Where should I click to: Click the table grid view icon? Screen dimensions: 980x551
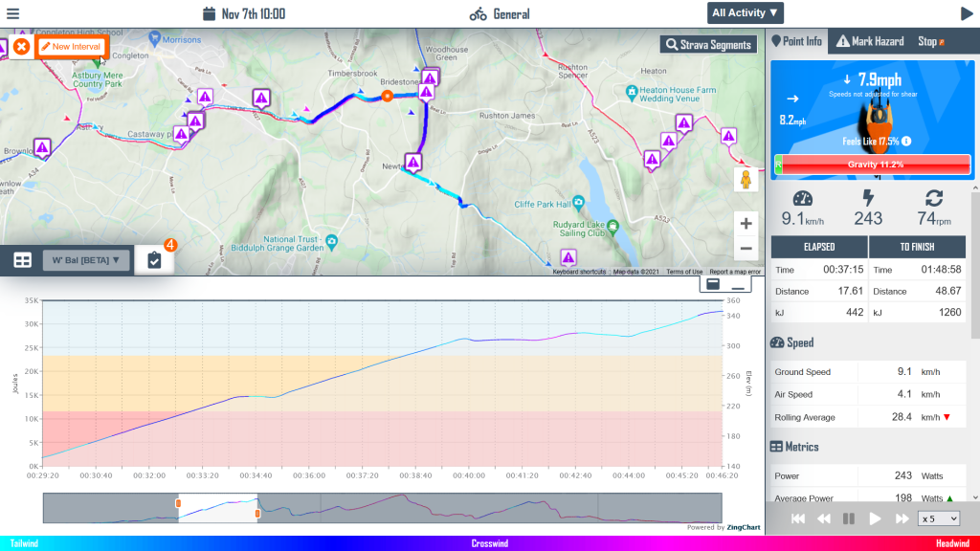(x=23, y=260)
